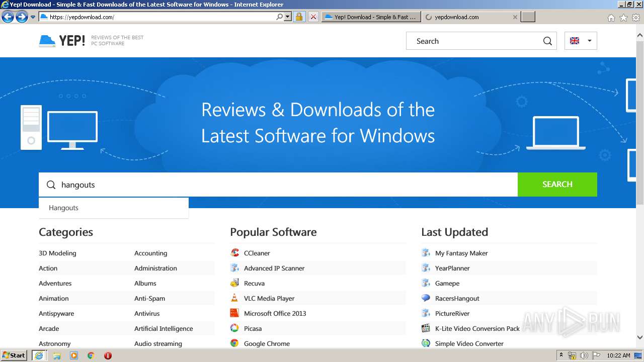The image size is (644, 362).
Task: Click the Google Chrome icon in Popular Software
Action: click(x=234, y=343)
